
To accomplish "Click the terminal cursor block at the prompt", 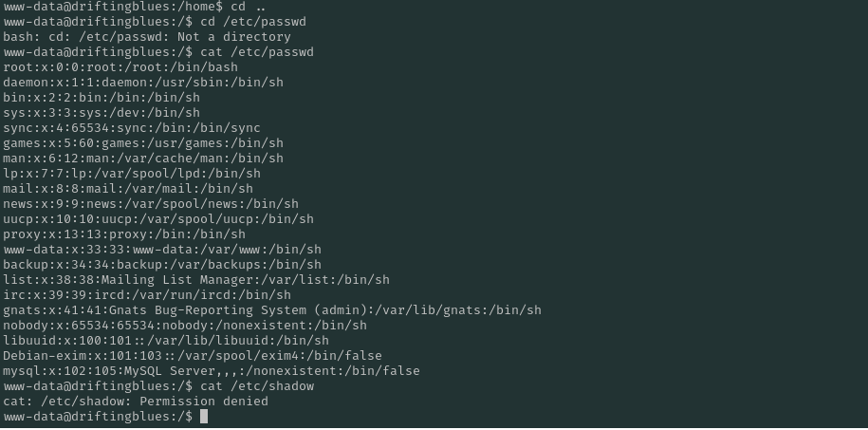I will [204, 417].
